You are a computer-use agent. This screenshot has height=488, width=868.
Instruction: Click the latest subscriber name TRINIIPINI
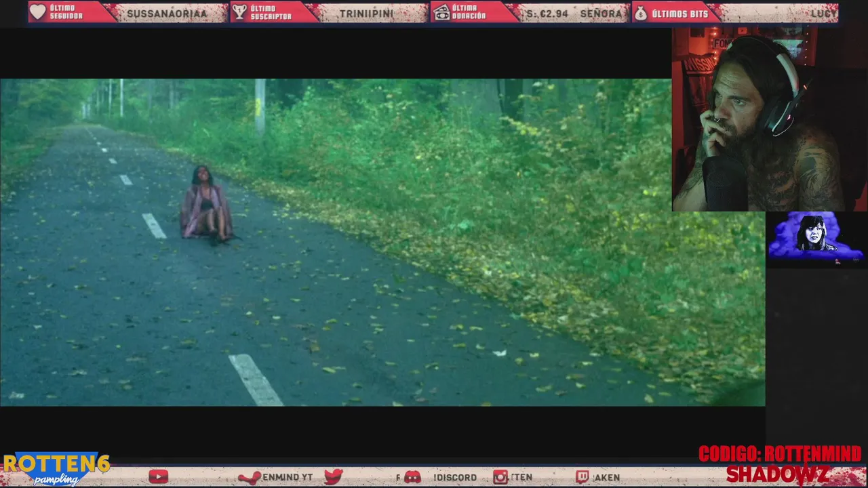(366, 14)
